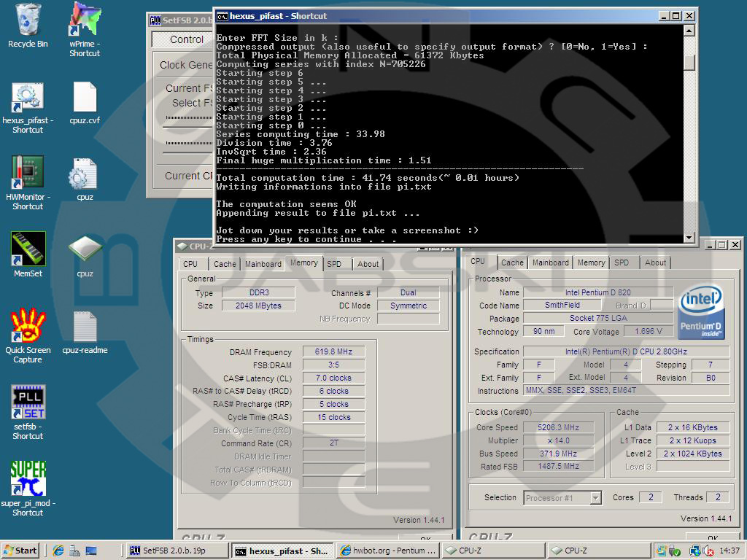
Task: Click the Show Desktop quick launch icon
Action: pos(91,551)
